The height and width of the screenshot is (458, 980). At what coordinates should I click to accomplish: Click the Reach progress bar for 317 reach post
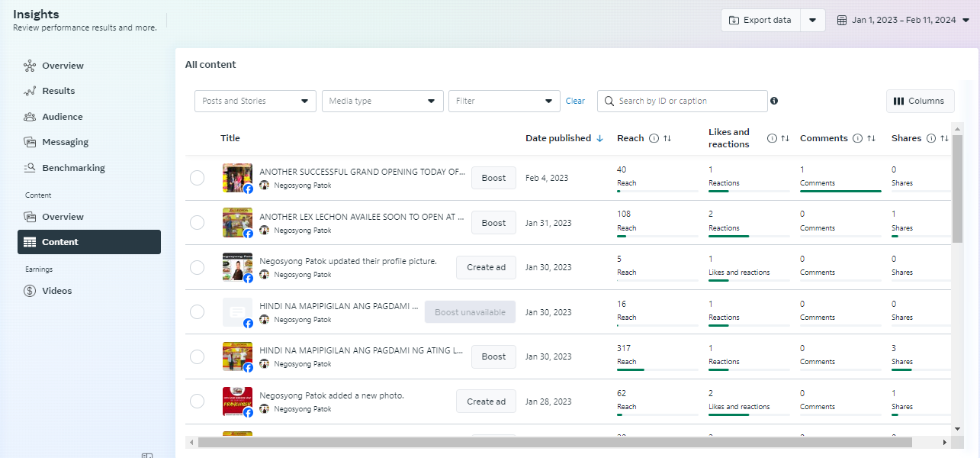[657, 369]
